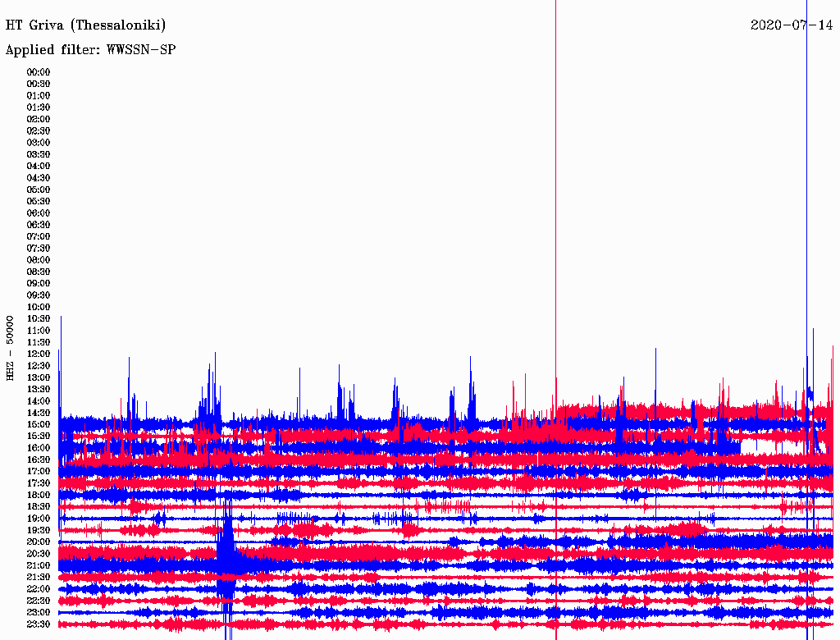Select the 12:00 time label

click(x=39, y=354)
